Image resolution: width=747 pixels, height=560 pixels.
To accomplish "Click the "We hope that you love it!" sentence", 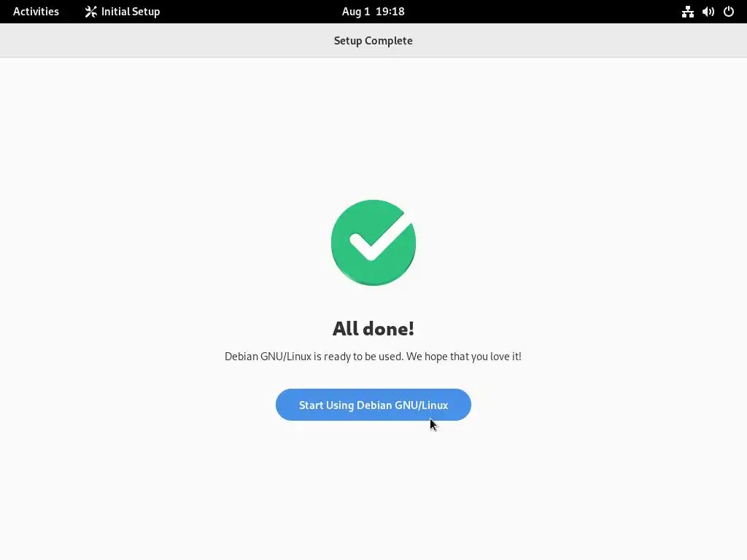I will (463, 356).
